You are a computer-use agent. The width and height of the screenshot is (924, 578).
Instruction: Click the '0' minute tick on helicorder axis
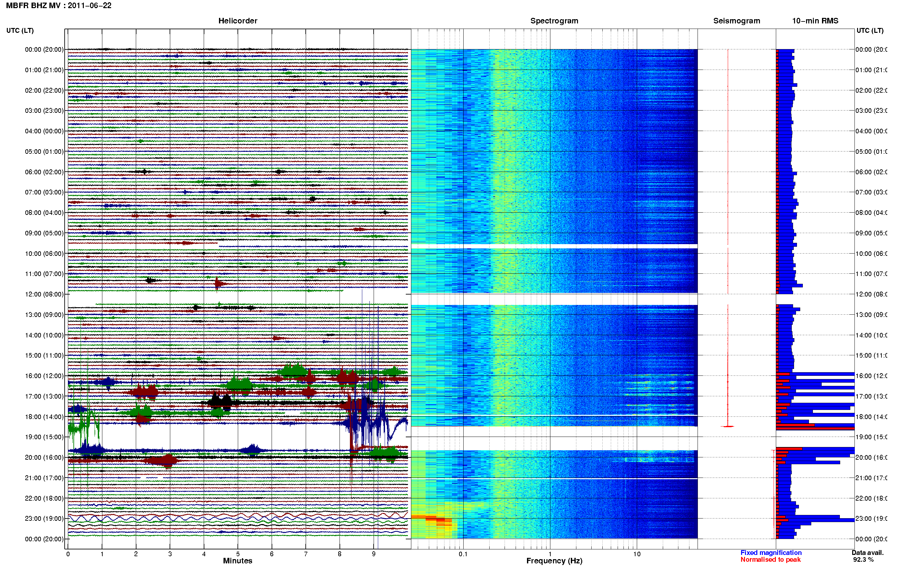[x=68, y=554]
